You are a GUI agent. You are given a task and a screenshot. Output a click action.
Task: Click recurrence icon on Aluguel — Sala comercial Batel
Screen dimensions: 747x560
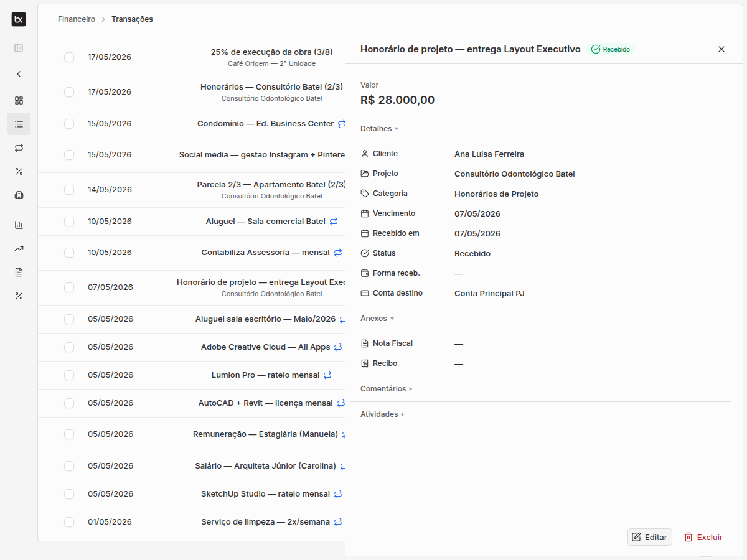(x=334, y=221)
